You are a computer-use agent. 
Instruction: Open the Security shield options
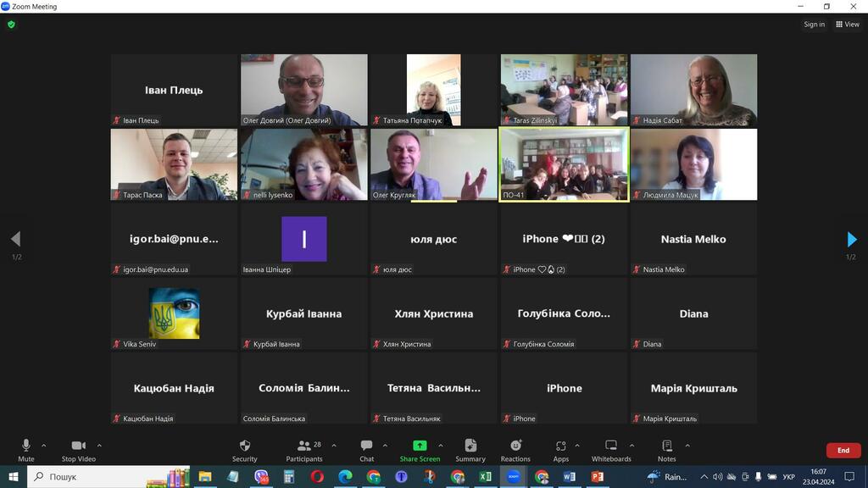pos(244,448)
